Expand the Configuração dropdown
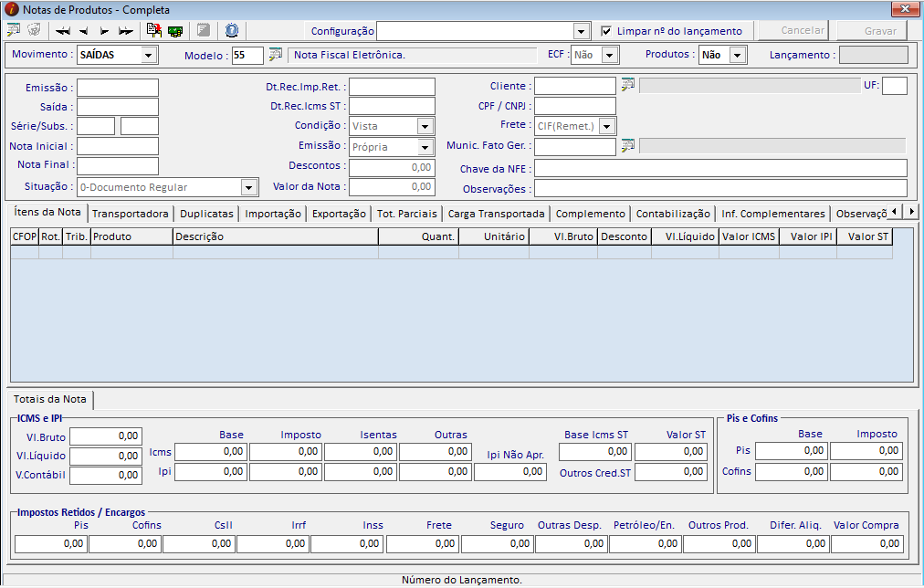 [581, 31]
